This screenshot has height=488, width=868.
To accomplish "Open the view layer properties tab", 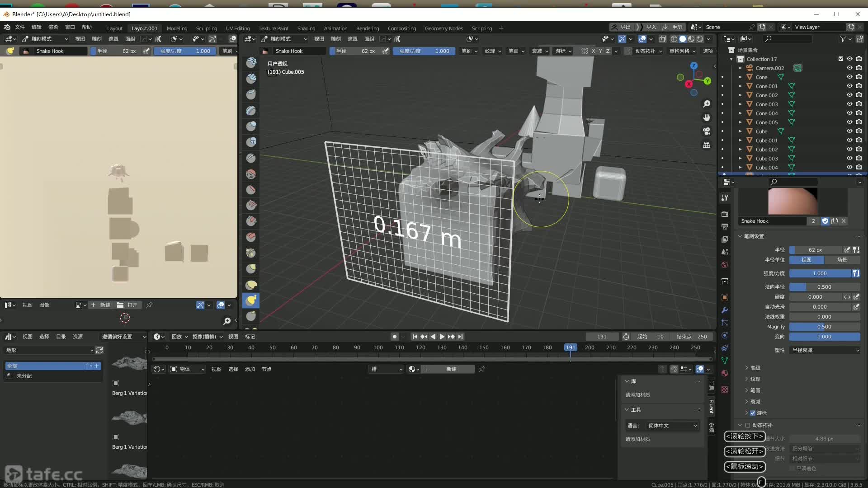I will point(725,239).
